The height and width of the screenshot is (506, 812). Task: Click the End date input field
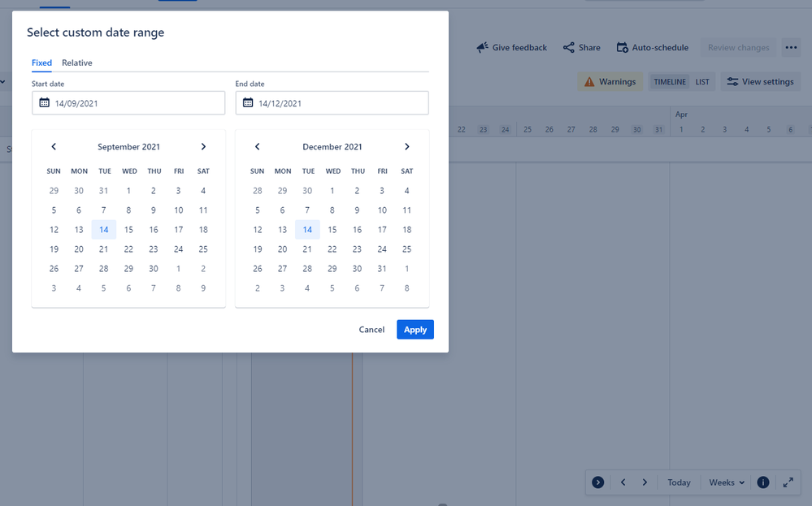[x=332, y=103]
